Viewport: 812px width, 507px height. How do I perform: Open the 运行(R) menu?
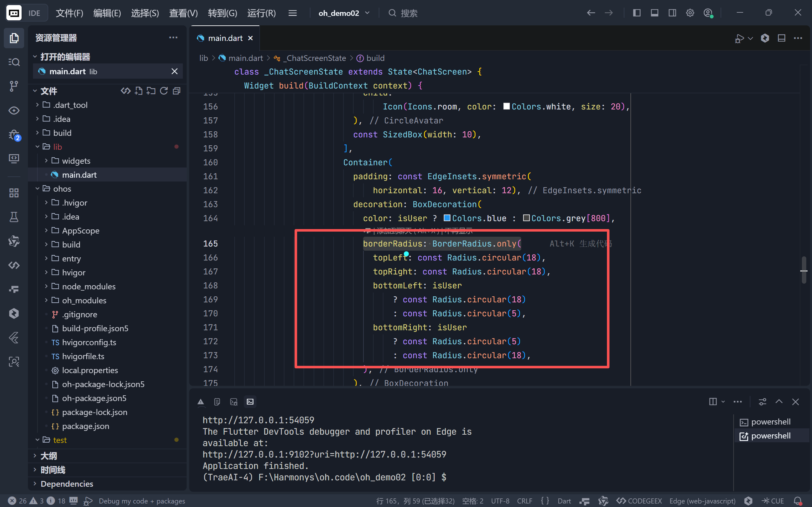(x=261, y=13)
